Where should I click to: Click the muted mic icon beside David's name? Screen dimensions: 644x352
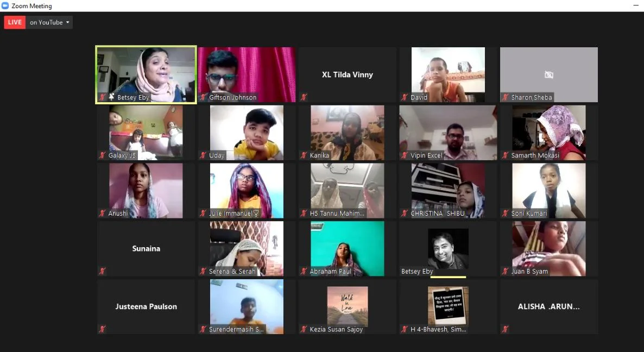[405, 97]
